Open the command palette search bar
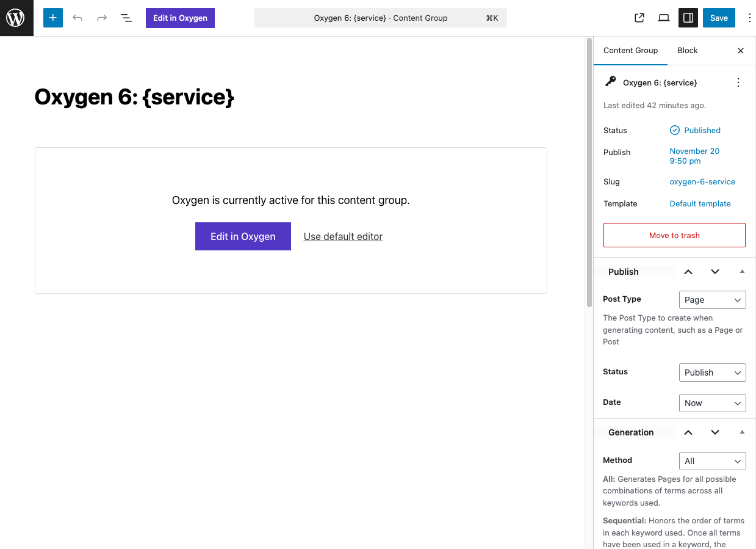Image resolution: width=756 pixels, height=549 pixels. click(380, 18)
